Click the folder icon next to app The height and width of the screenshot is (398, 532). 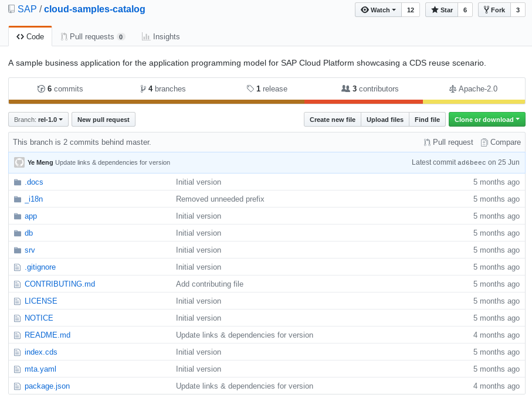click(x=18, y=216)
